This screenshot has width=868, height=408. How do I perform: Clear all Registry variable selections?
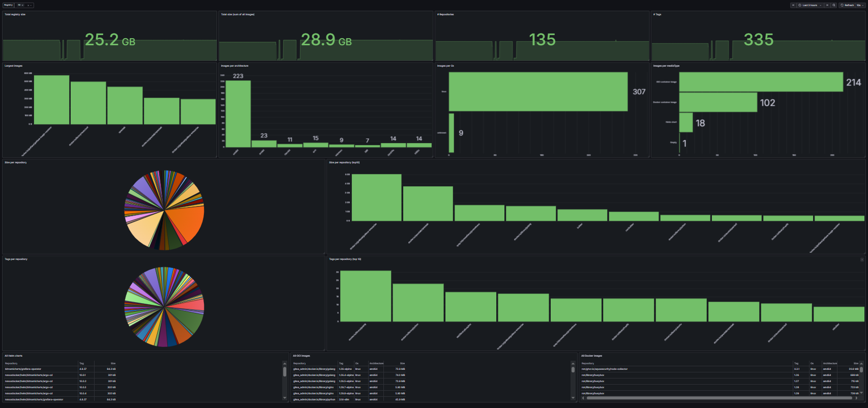tap(28, 5)
